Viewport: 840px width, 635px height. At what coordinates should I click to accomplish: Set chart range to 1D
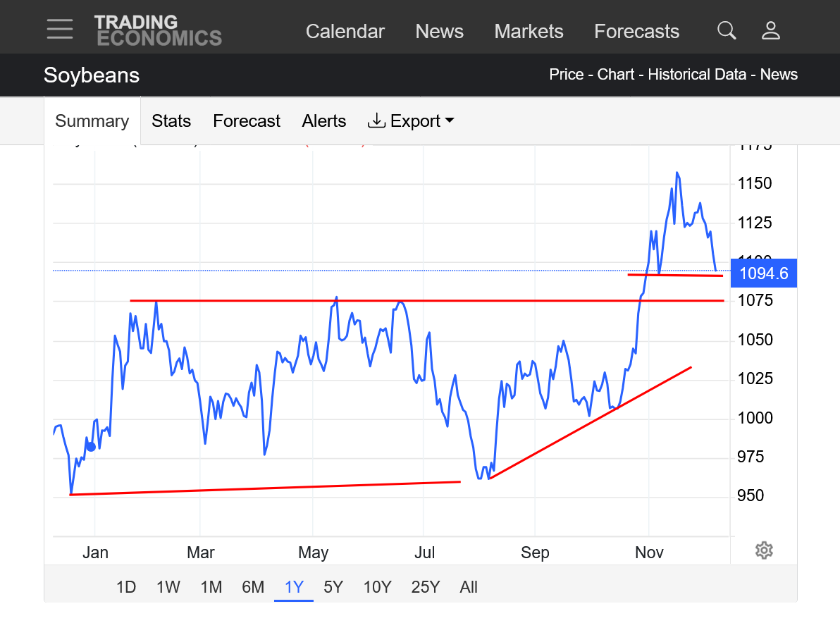pos(126,587)
